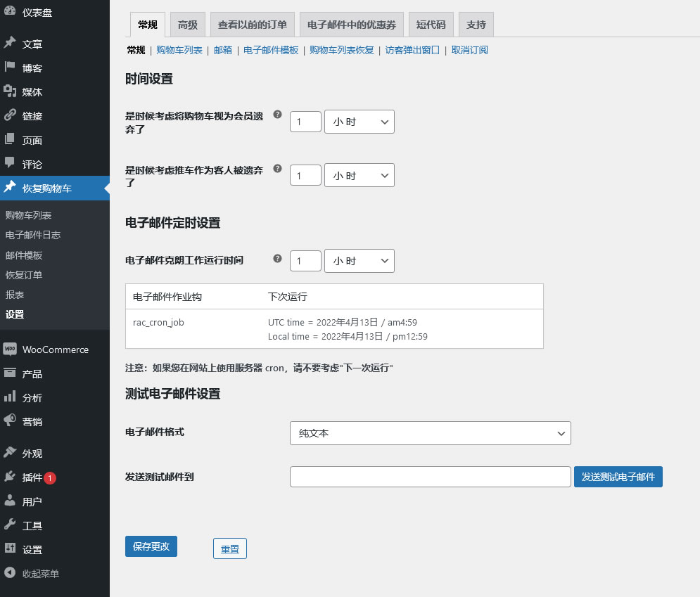Click the 评论 comment bubble icon
This screenshot has width=700, height=597.
[10, 163]
